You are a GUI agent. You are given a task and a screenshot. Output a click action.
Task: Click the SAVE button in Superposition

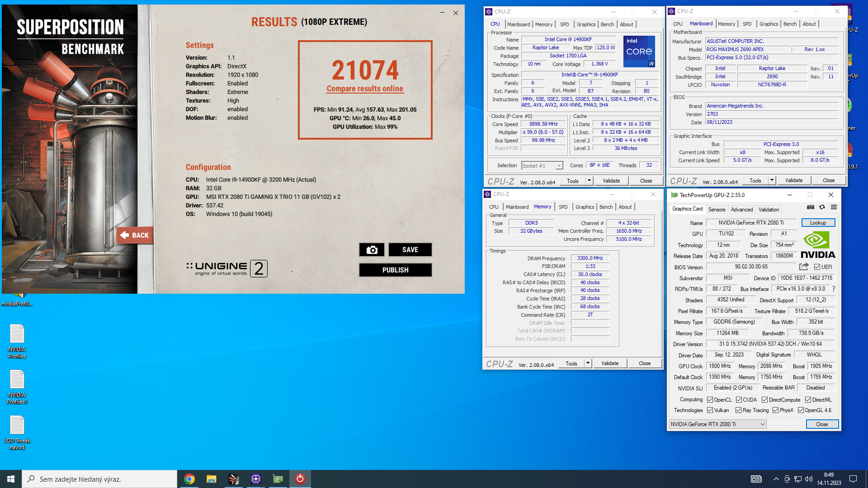[410, 250]
